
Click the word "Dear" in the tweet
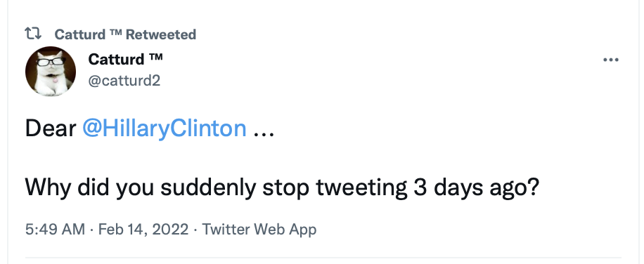click(x=51, y=128)
